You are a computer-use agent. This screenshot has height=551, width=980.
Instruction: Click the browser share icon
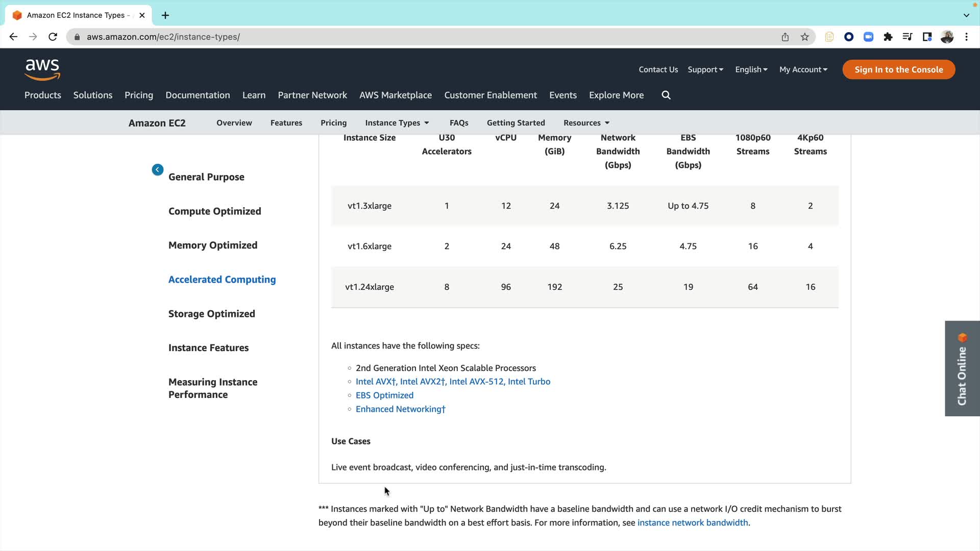(785, 37)
